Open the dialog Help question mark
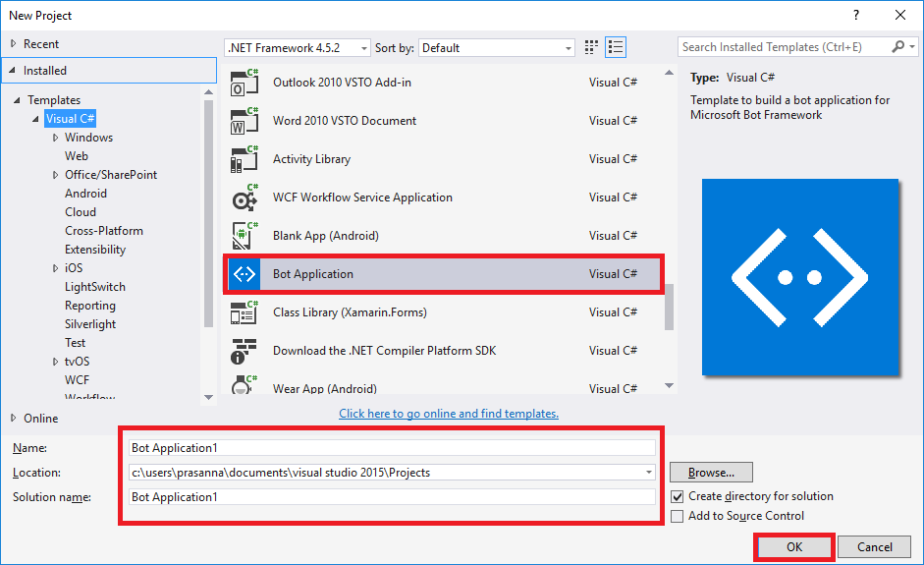924x565 pixels. (856, 16)
